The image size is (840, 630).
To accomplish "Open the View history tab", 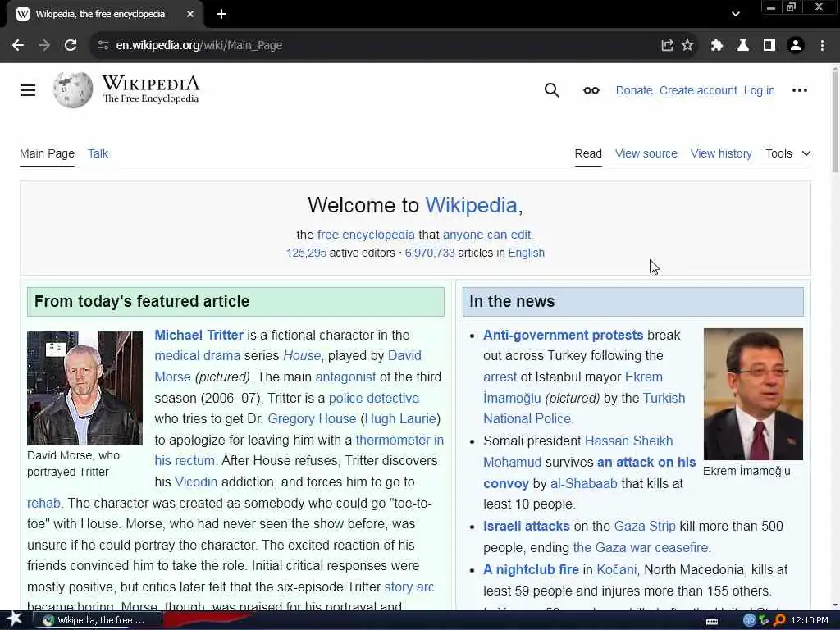I will [721, 153].
